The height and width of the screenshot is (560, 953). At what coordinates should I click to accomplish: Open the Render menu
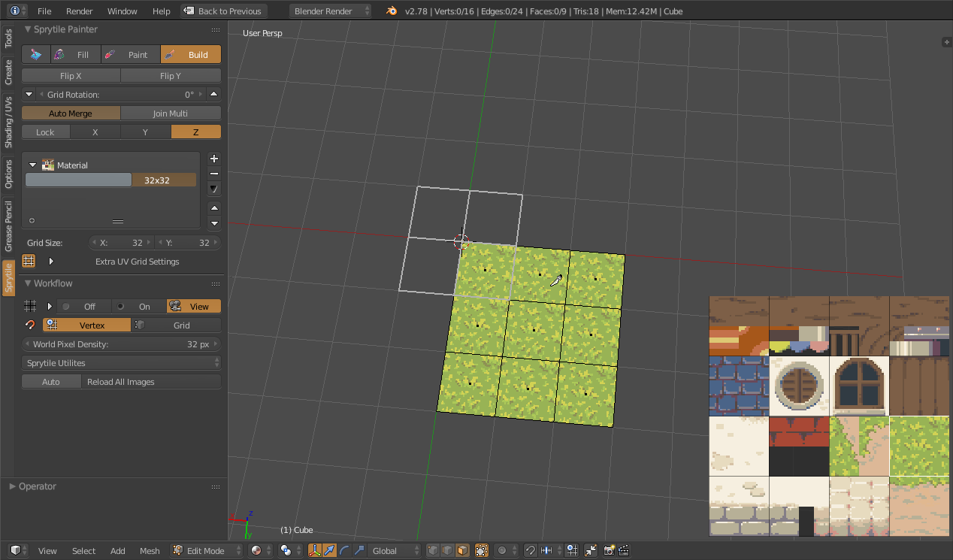tap(80, 11)
